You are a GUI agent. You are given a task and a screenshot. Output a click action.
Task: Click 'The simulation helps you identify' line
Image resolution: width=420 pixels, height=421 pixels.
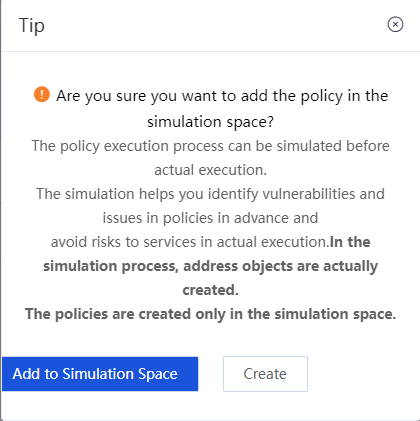click(x=210, y=194)
